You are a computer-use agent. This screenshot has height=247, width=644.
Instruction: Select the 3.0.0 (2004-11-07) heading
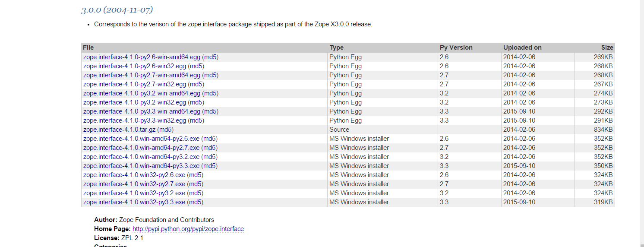pyautogui.click(x=117, y=10)
